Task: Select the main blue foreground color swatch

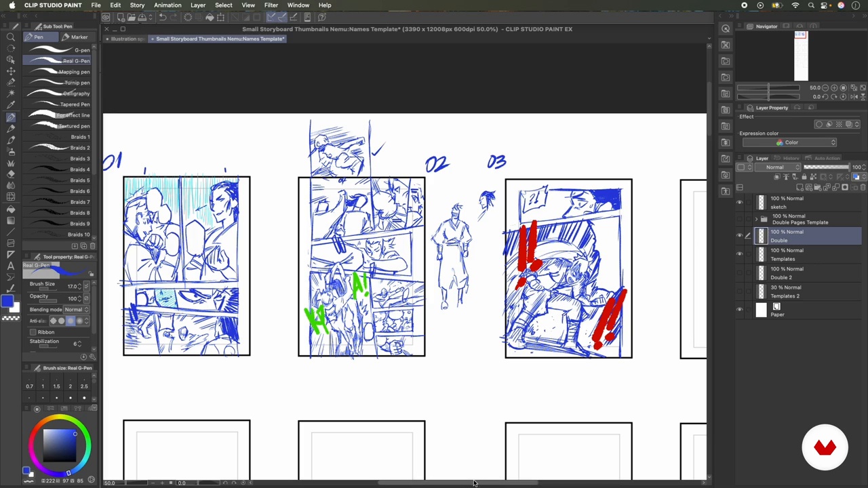Action: click(x=7, y=302)
